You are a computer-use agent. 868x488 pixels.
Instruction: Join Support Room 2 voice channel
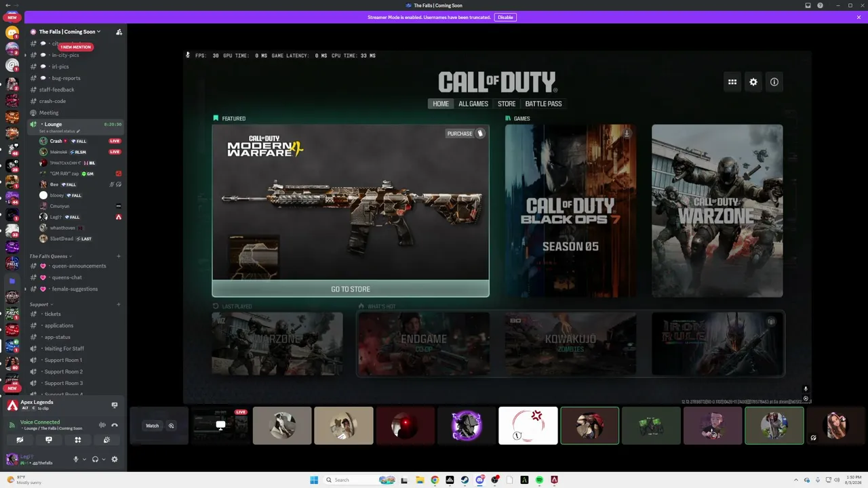(x=64, y=371)
